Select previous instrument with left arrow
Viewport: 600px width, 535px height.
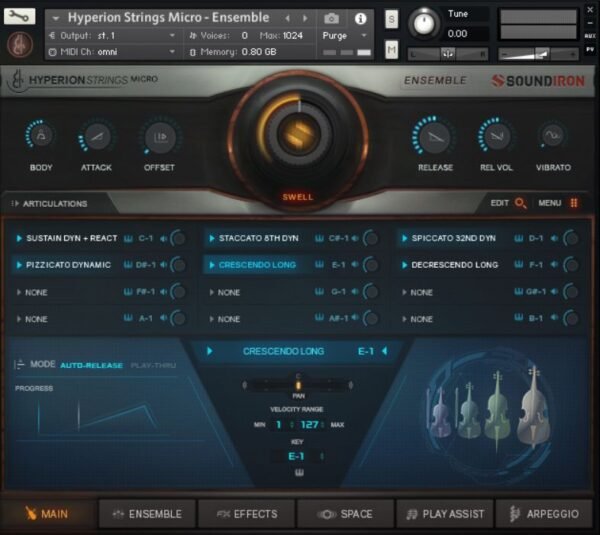point(288,18)
